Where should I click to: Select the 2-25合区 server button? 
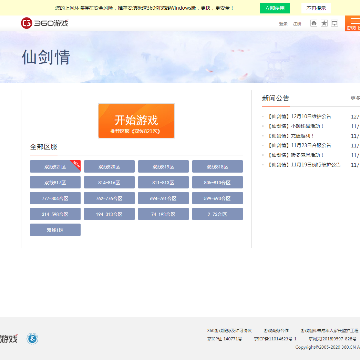(x=217, y=214)
